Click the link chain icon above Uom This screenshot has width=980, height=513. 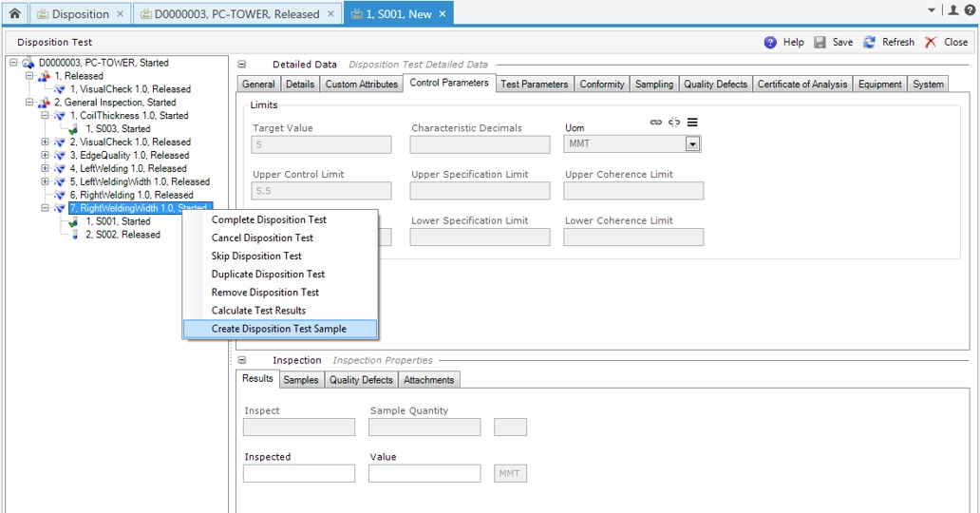(x=655, y=123)
